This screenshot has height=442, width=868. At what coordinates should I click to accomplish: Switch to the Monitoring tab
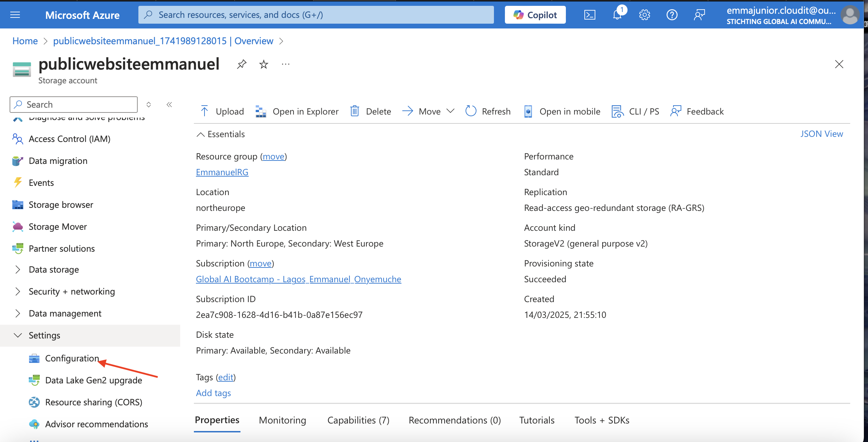pos(283,420)
